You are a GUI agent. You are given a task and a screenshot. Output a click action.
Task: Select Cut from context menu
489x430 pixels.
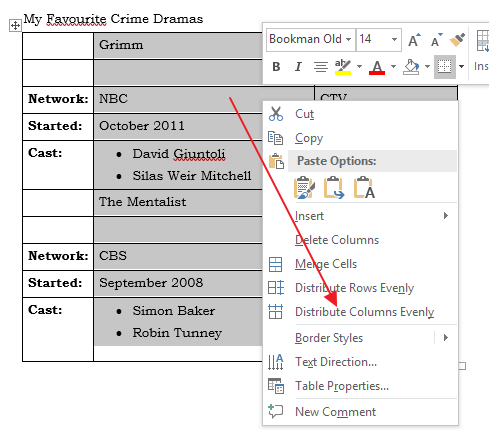pos(360,114)
